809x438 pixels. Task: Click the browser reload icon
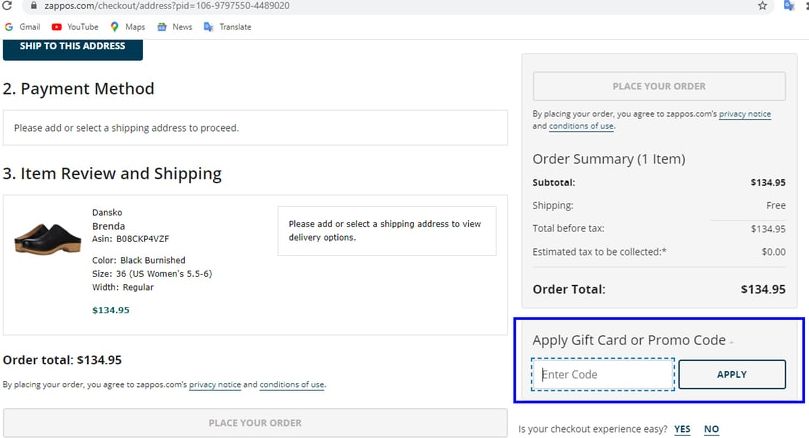pyautogui.click(x=7, y=5)
